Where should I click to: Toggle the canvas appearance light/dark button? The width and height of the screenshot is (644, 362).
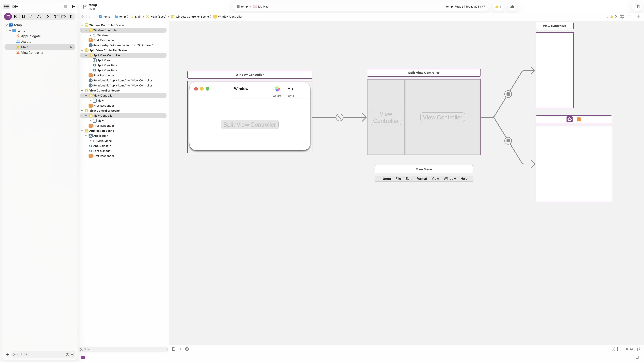pos(187,349)
